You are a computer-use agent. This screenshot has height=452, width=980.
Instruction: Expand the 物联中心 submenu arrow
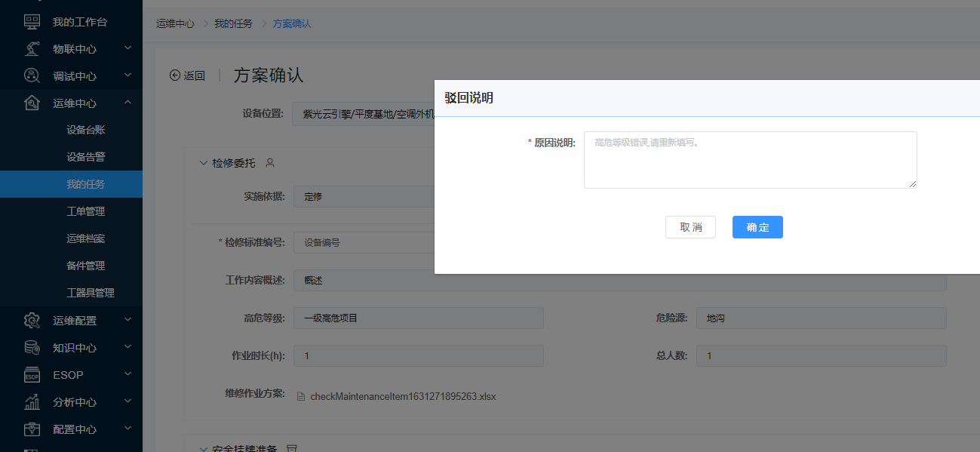[x=127, y=48]
